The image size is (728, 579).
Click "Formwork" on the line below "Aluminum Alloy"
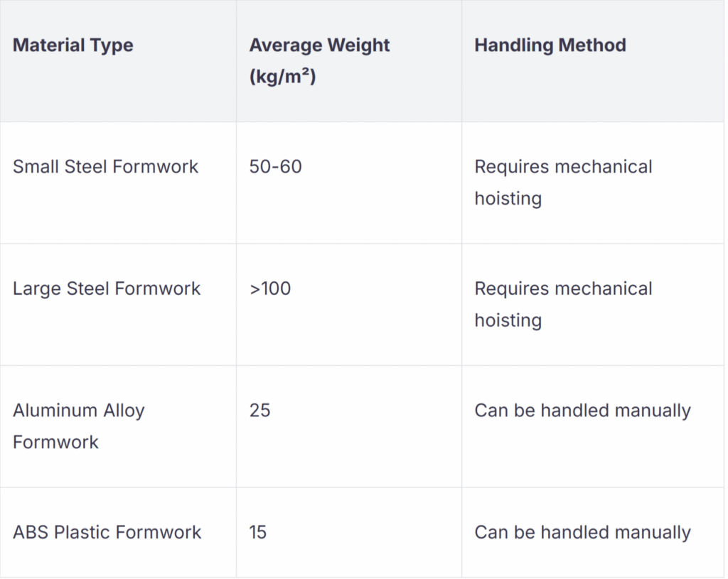(x=55, y=442)
